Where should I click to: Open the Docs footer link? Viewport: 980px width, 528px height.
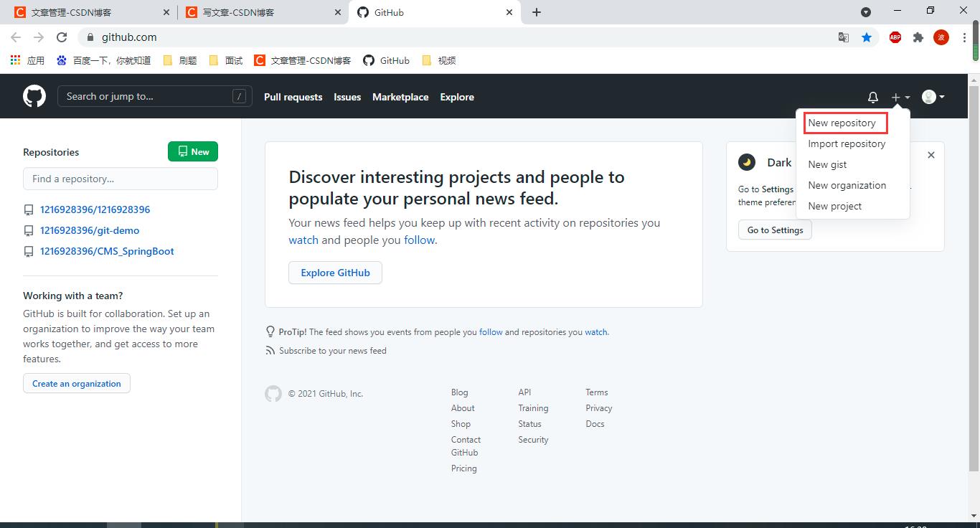tap(595, 424)
